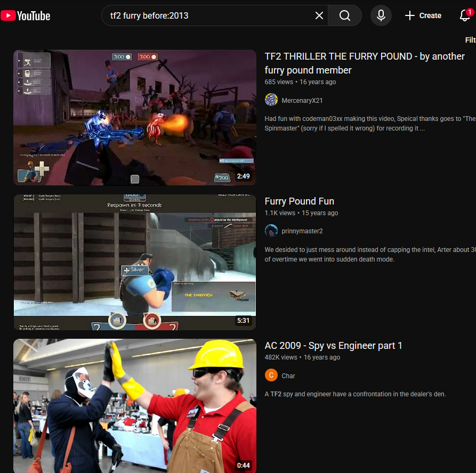Viewport: 476px width, 473px height.
Task: Visit Char channel name
Action: click(288, 376)
